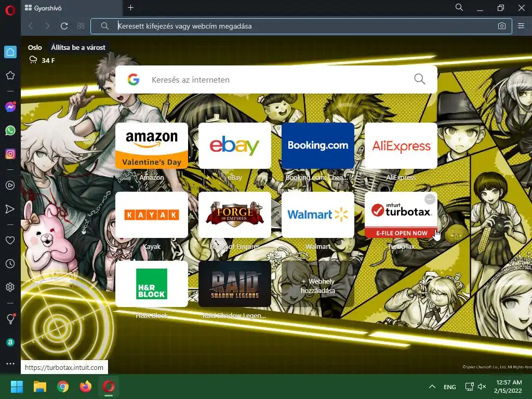Open TurboTax tile three-dot options

click(430, 199)
